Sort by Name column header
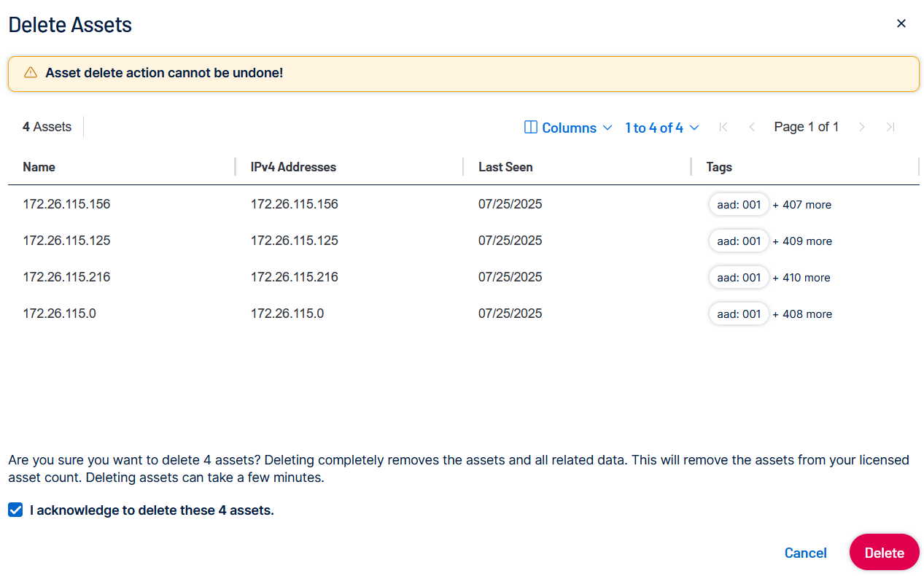924x576 pixels. tap(39, 167)
